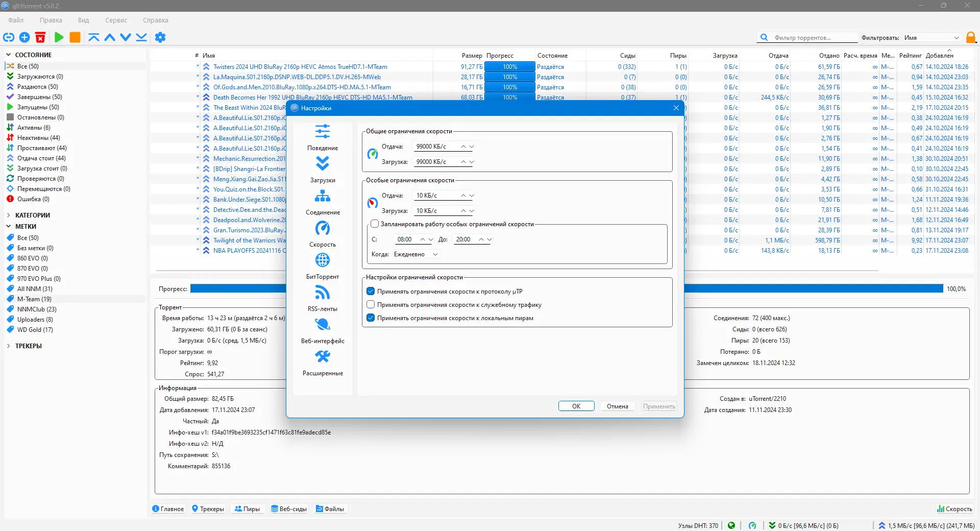Image resolution: width=980 pixels, height=531 pixels.
Task: Uncheck speed limits for µTP protocol
Action: pyautogui.click(x=371, y=292)
